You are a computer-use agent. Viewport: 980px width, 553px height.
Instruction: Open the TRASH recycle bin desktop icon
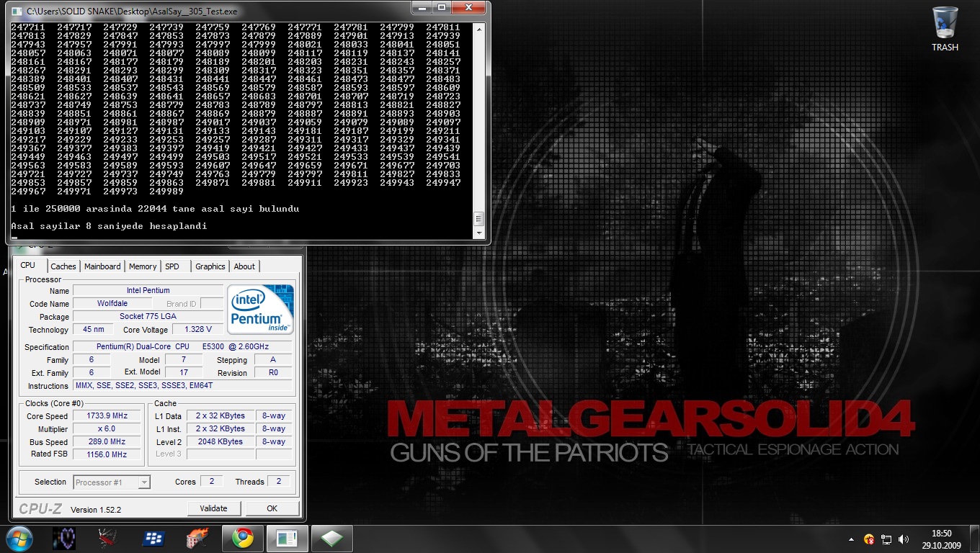click(x=945, y=29)
